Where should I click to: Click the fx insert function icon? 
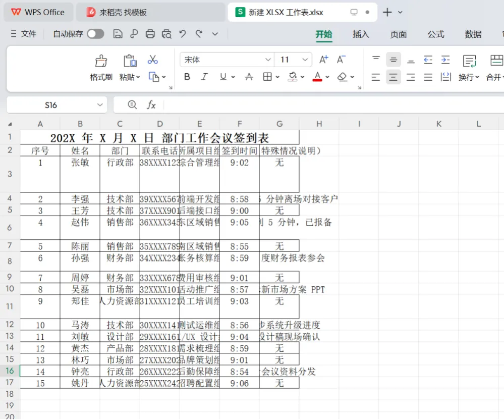[x=151, y=105]
